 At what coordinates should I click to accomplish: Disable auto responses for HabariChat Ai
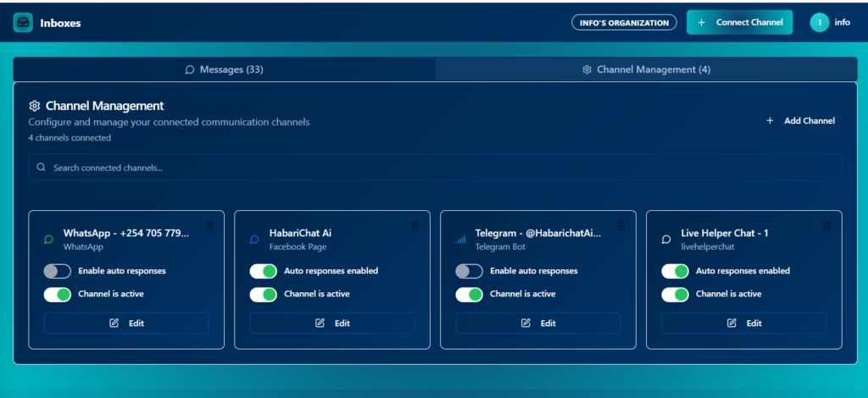pos(263,271)
